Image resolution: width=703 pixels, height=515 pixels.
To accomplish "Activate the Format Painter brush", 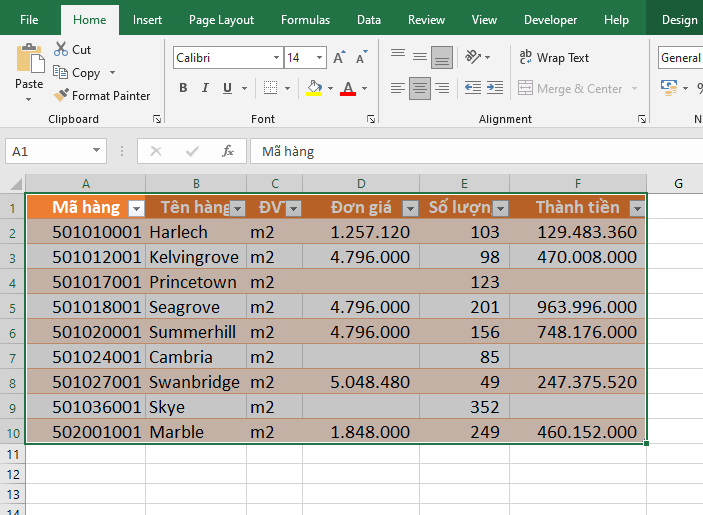I will pos(62,96).
